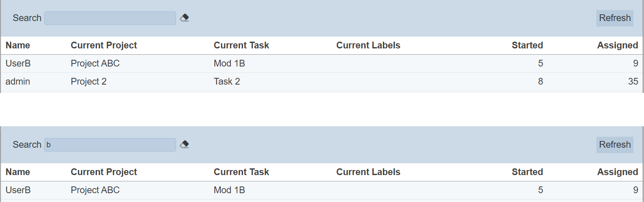The image size is (644, 202).
Task: Click Current Task header in the upper table
Action: tap(241, 45)
